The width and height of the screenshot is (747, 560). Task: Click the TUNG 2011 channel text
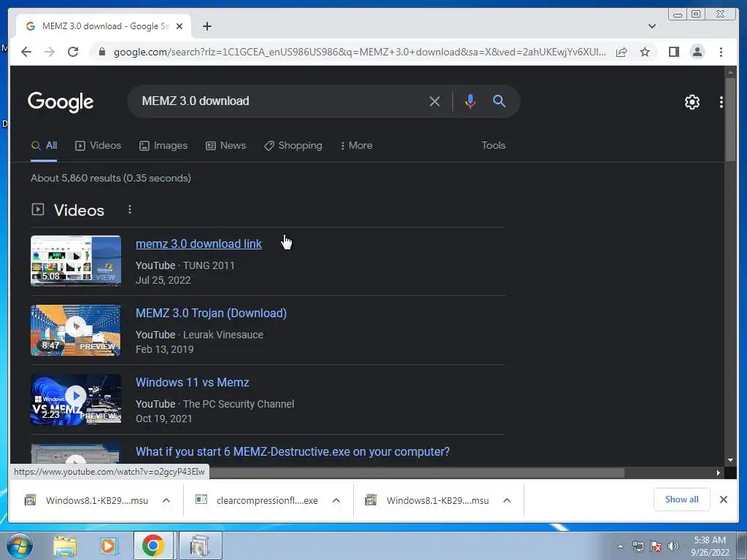click(x=209, y=265)
